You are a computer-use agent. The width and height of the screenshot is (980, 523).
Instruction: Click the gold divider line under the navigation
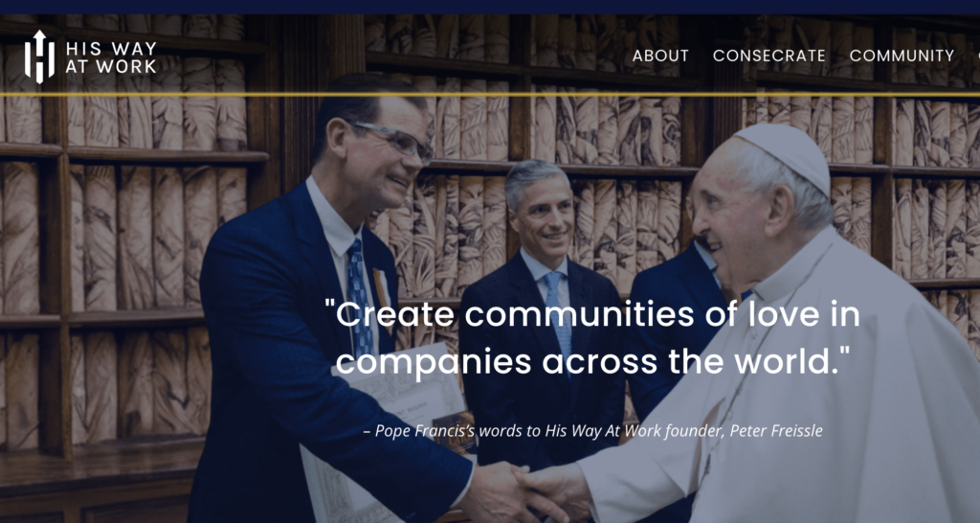click(490, 95)
